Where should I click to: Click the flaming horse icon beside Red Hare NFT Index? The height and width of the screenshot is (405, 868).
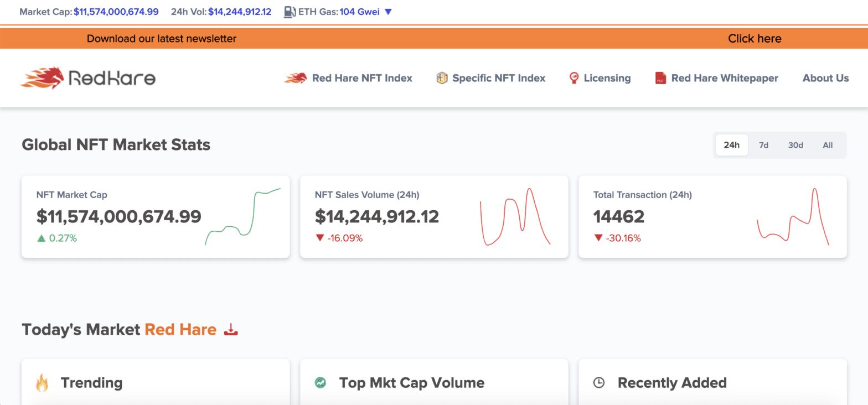coord(296,78)
